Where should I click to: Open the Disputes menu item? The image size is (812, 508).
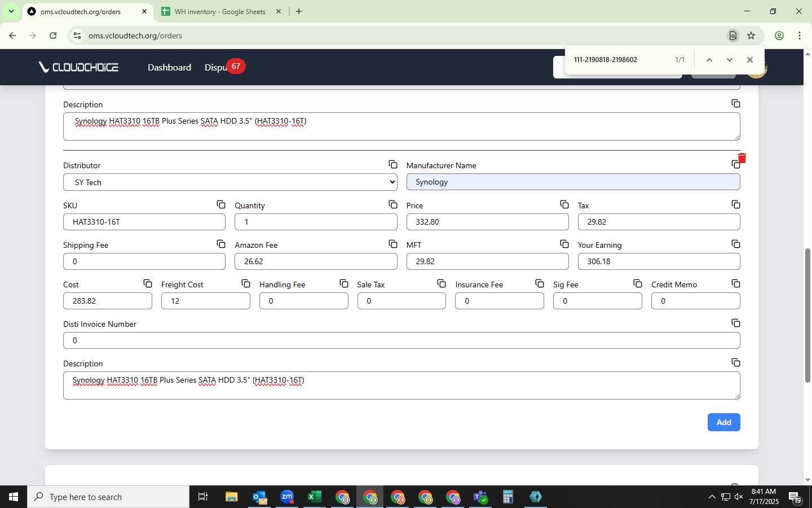coord(216,67)
